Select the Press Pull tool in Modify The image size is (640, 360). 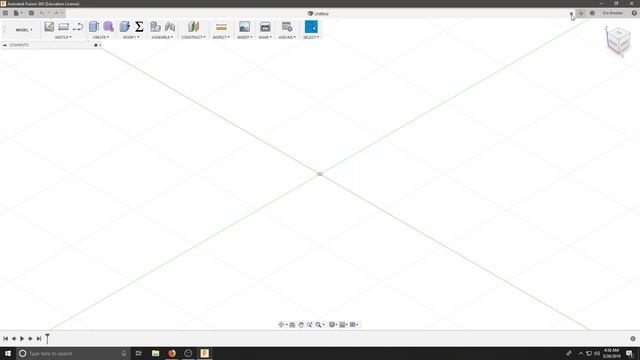click(124, 27)
